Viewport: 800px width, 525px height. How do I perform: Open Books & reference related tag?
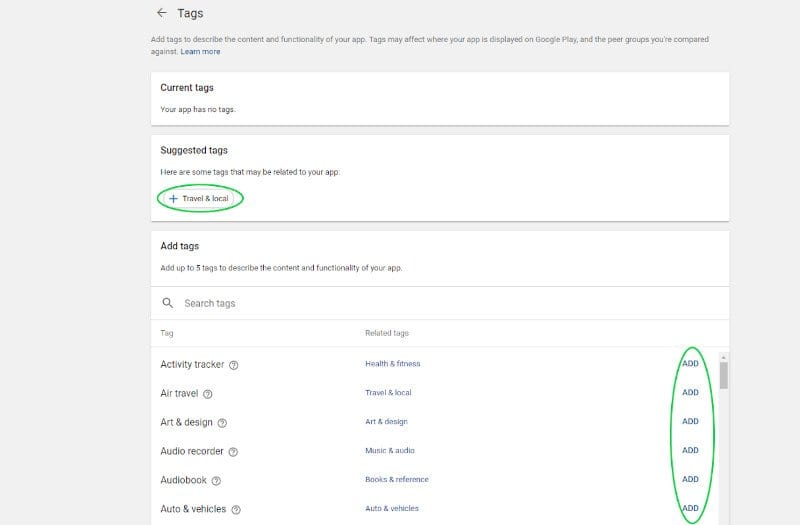click(x=397, y=480)
